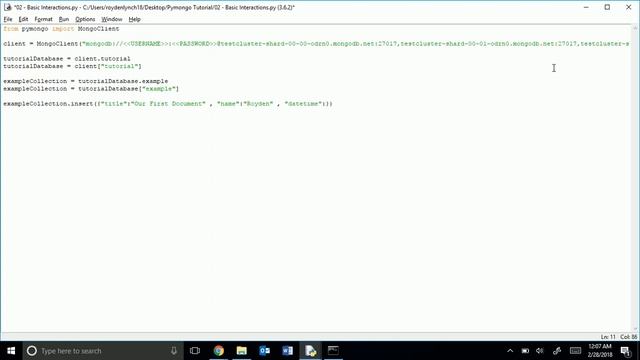Image resolution: width=640 pixels, height=360 pixels.
Task: Open the Window menu
Action: [111, 19]
